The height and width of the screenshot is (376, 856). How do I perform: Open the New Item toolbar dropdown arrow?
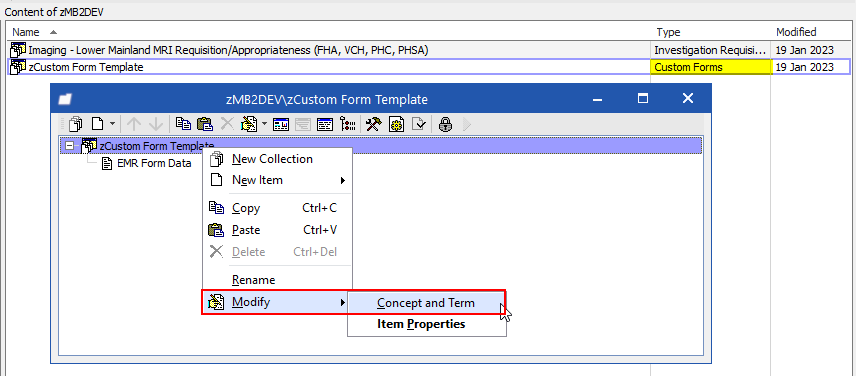[112, 124]
